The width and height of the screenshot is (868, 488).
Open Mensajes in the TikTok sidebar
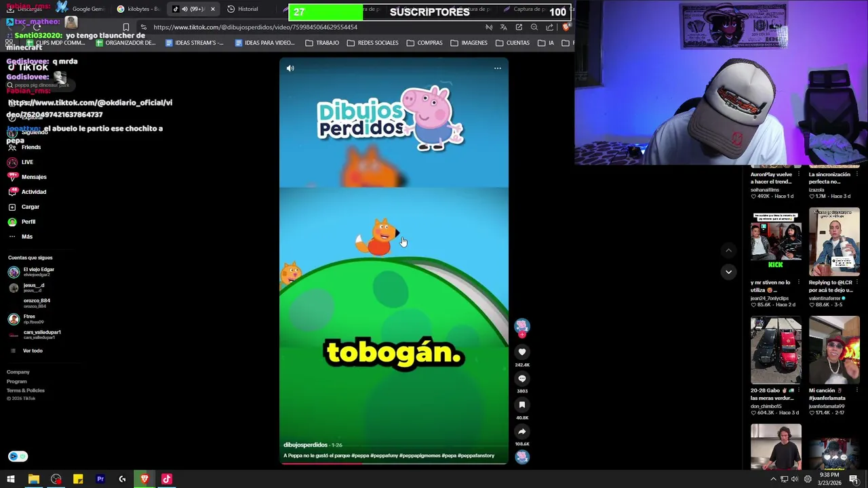click(27, 177)
